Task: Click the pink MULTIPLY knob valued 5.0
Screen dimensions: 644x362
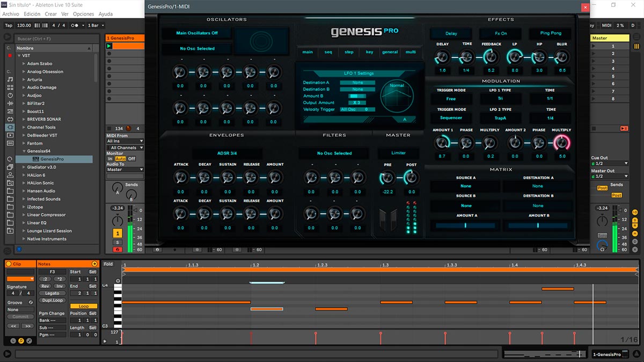Action: click(561, 142)
